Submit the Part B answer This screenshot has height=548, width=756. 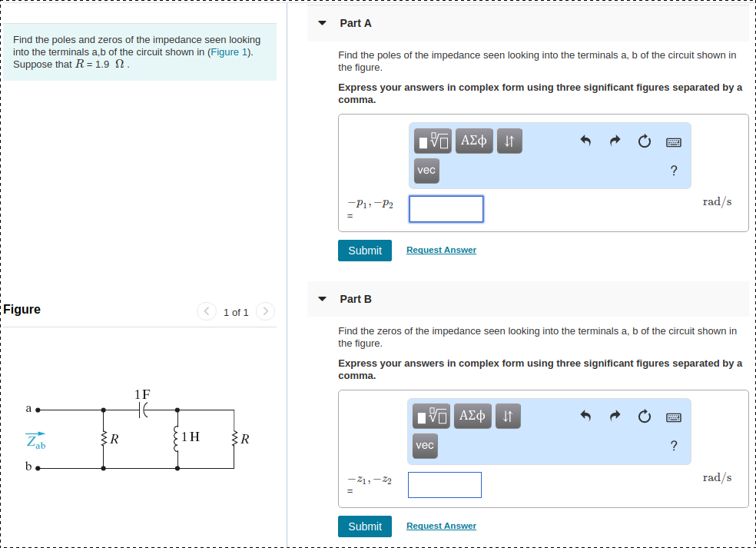tap(365, 526)
